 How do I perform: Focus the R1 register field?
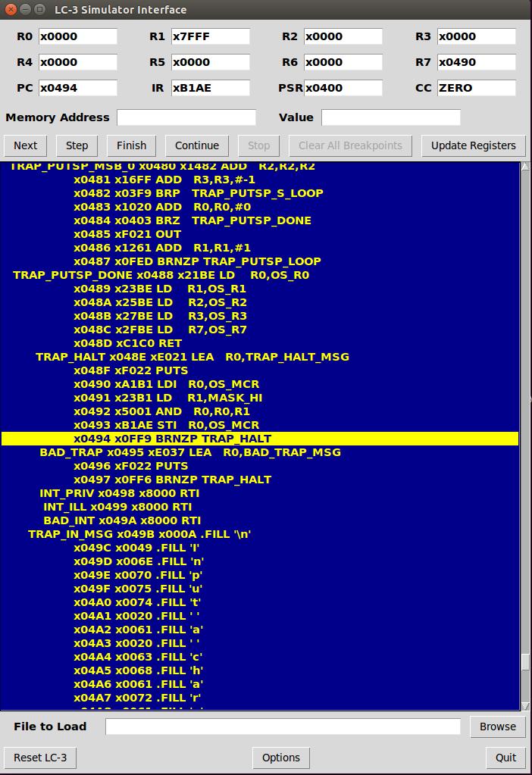pos(210,36)
